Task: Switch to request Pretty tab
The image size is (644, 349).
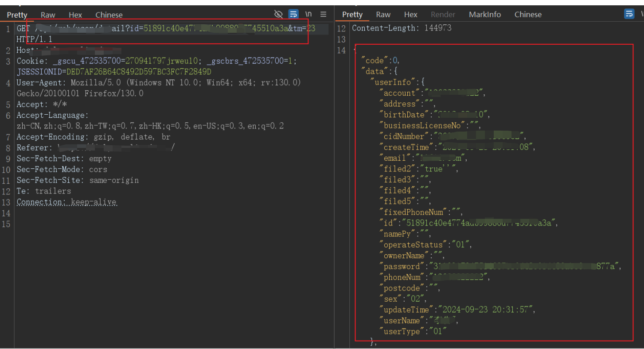Action: (17, 15)
